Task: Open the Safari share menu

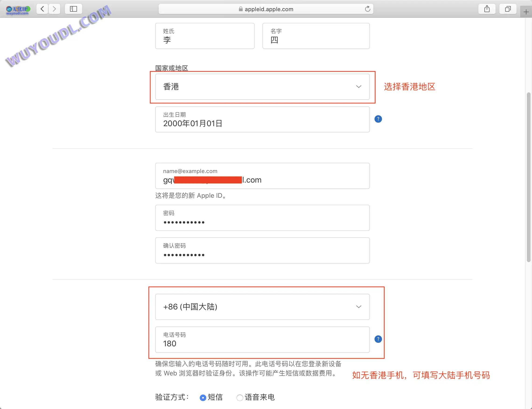Action: [x=487, y=9]
